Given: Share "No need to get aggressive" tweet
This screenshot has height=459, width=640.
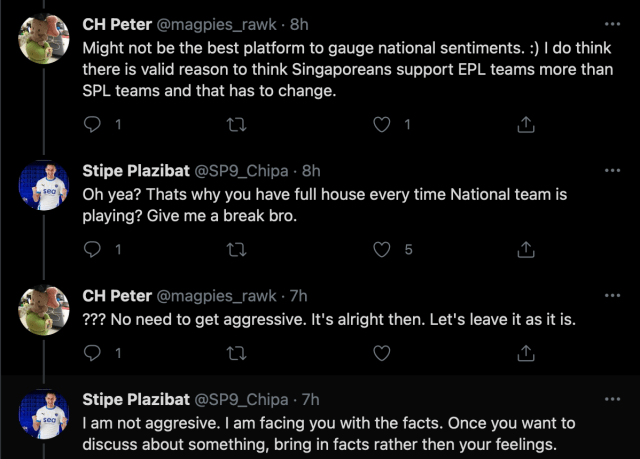Looking at the screenshot, I should pos(525,353).
